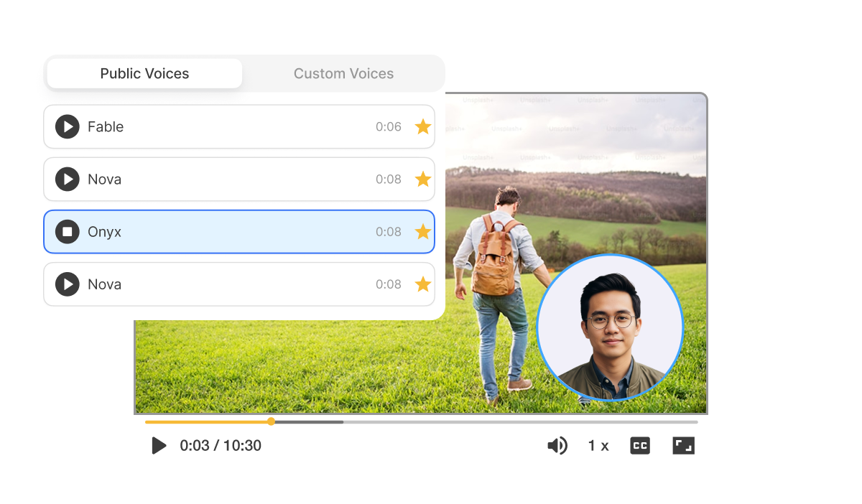Click the presenter avatar overlay
The width and height of the screenshot is (862, 504).
(611, 328)
